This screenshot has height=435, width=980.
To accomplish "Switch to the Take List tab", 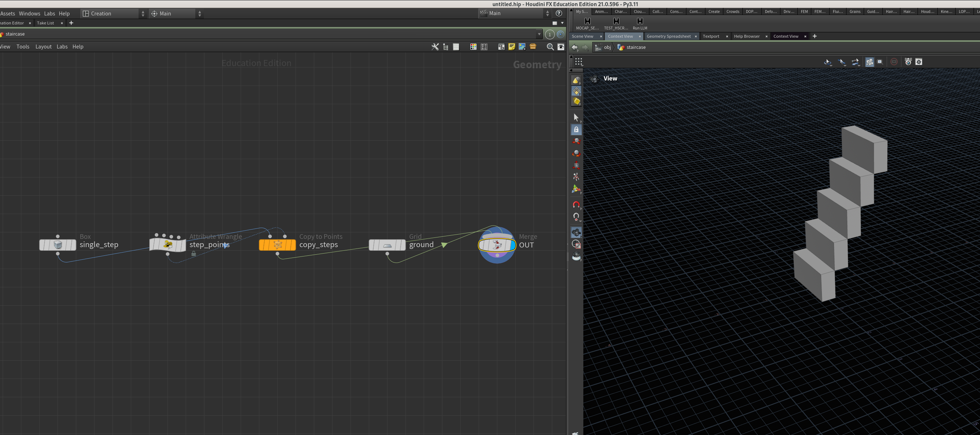I will [x=45, y=23].
